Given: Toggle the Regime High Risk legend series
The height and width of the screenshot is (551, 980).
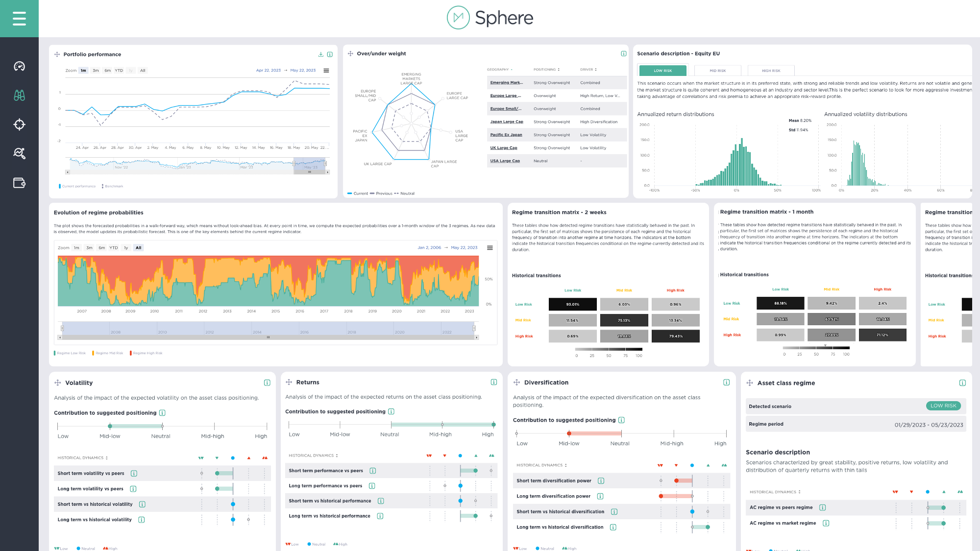Looking at the screenshot, I should 147,353.
